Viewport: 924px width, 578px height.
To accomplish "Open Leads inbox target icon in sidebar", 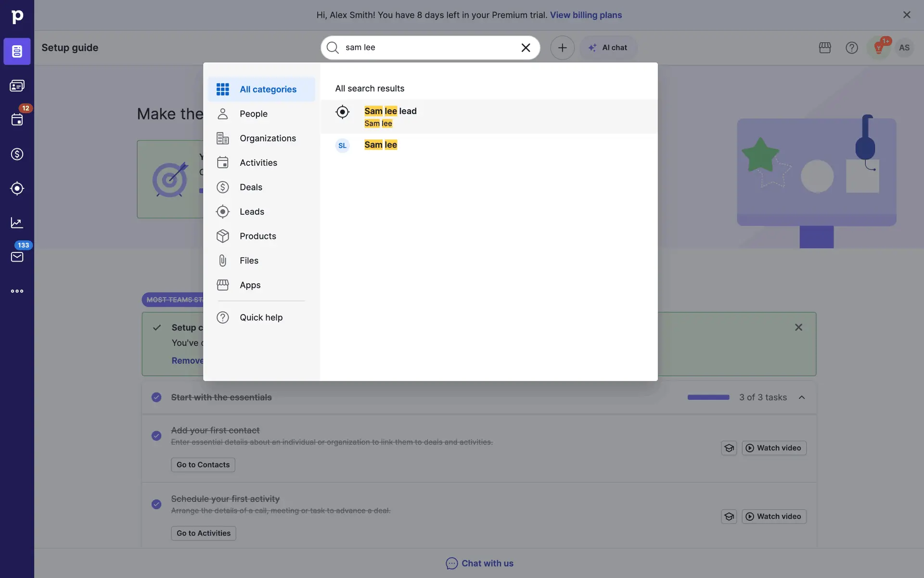I will click(x=17, y=188).
